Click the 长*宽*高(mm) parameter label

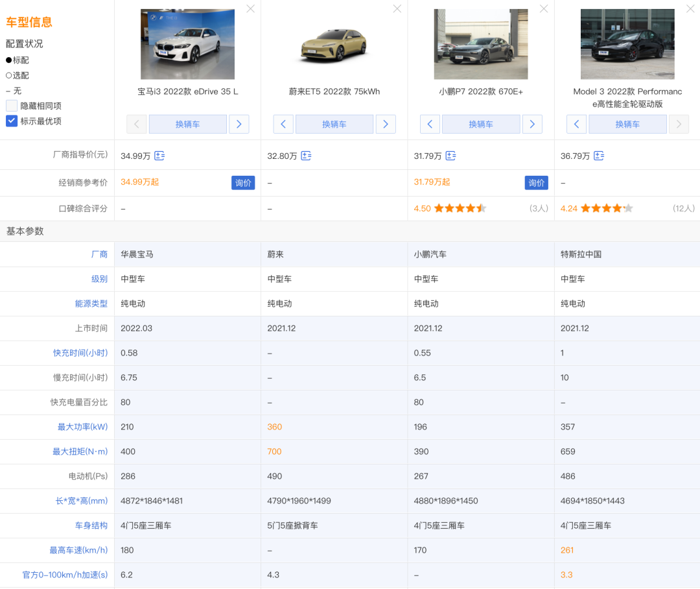pos(82,501)
